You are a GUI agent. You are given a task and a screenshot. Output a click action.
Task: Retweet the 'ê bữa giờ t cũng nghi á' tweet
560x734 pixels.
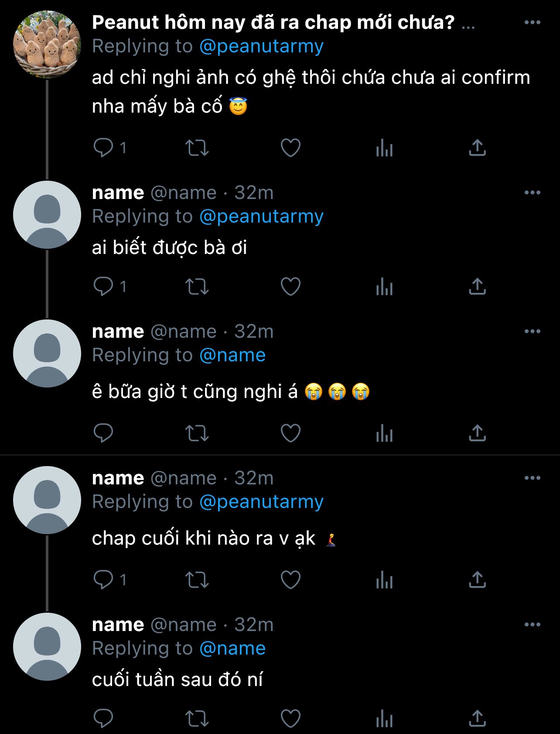click(x=197, y=433)
